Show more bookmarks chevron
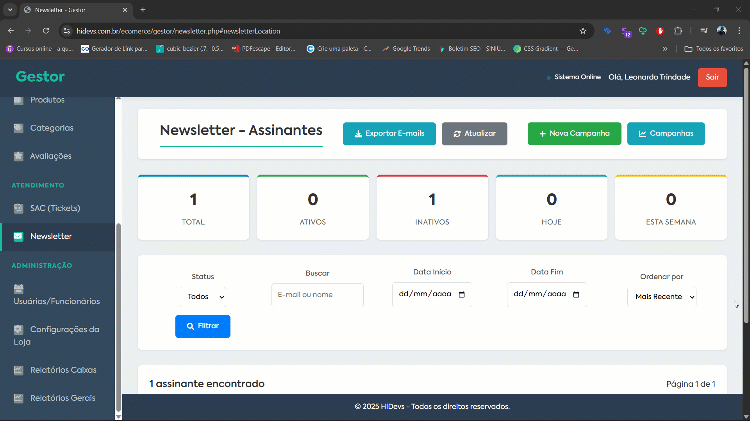 (665, 49)
